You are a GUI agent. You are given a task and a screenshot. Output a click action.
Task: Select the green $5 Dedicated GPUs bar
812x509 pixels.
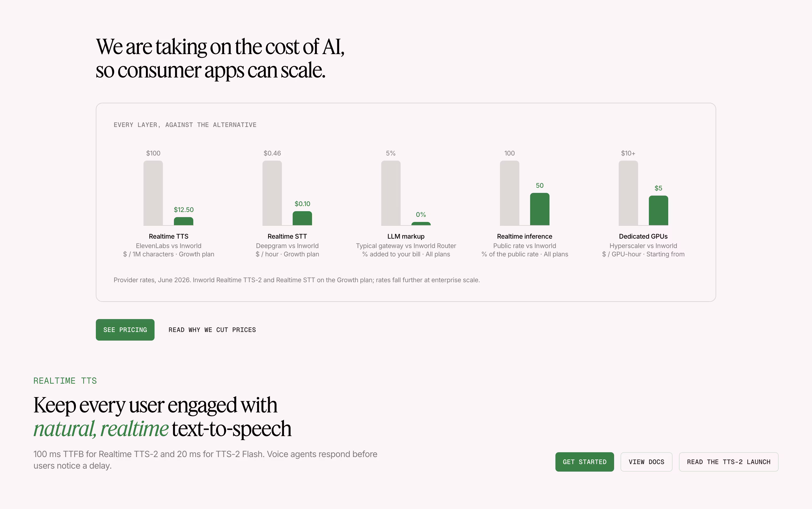(659, 210)
